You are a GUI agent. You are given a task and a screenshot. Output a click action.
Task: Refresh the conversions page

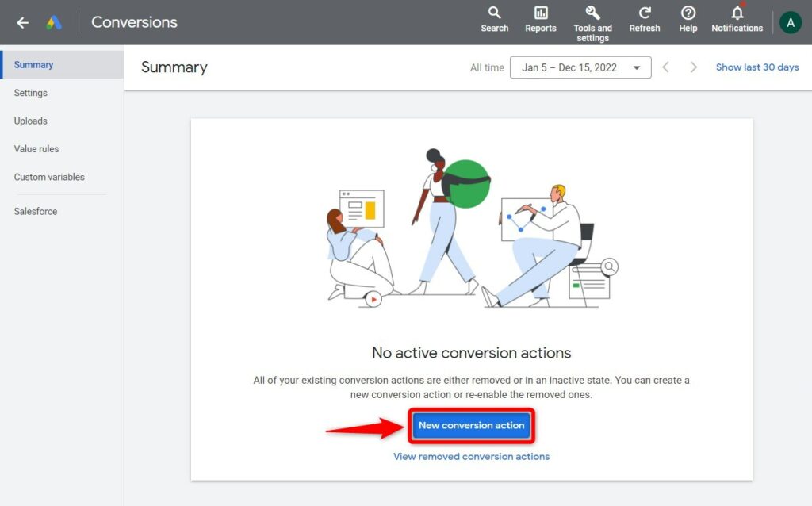tap(644, 20)
